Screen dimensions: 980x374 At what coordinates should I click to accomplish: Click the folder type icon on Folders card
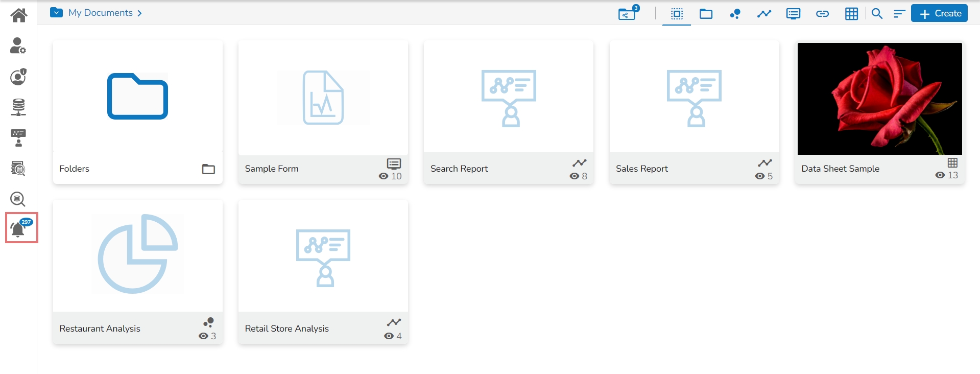click(208, 169)
